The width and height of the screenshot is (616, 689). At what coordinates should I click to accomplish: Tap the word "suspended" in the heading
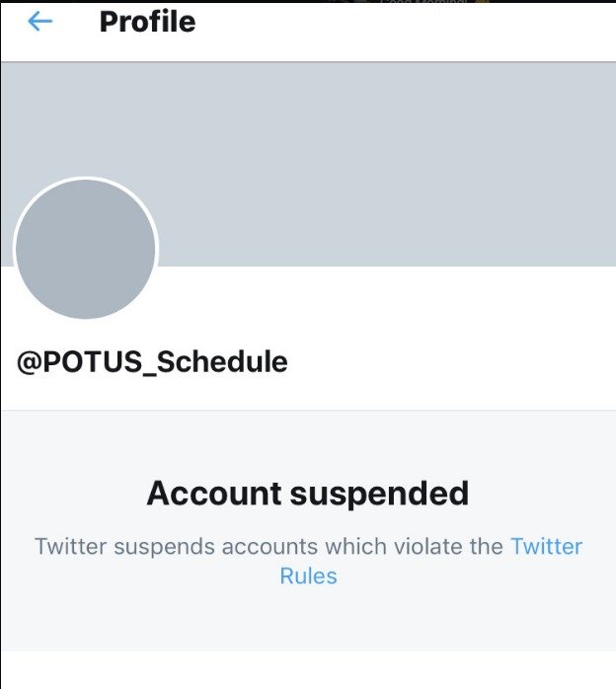click(380, 495)
